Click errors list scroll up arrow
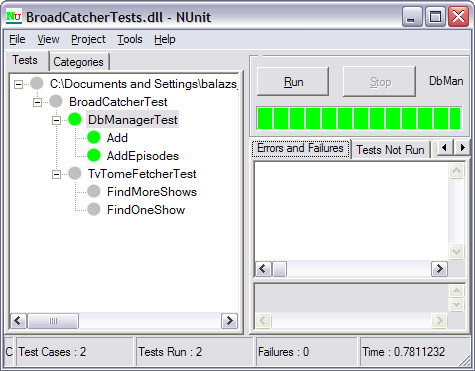 click(x=456, y=171)
